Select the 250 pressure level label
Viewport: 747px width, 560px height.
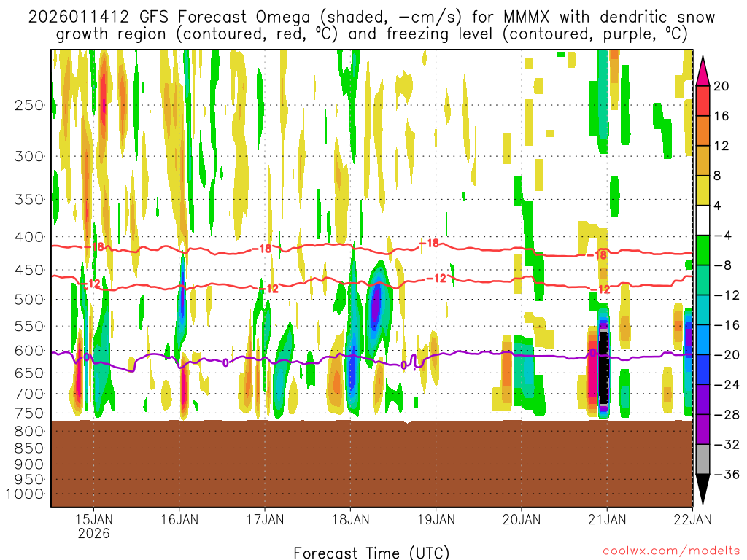29,105
